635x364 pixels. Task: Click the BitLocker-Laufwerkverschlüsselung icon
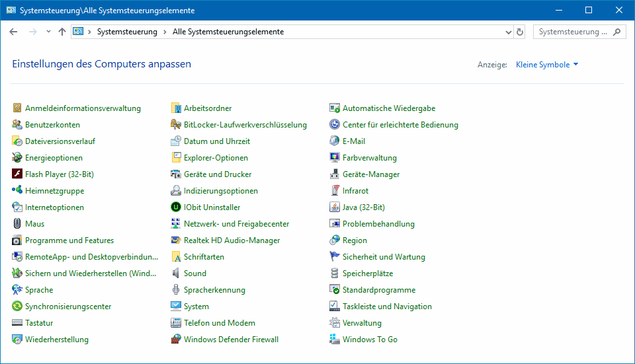(x=176, y=125)
